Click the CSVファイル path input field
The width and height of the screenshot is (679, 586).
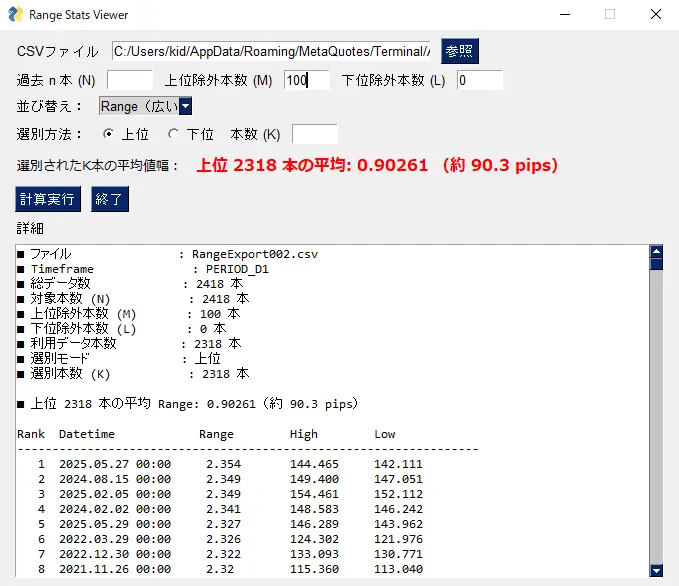click(271, 51)
